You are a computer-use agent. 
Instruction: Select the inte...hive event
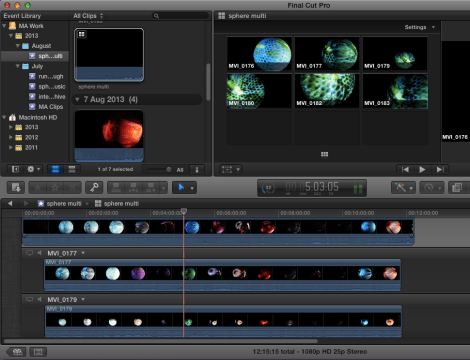pyautogui.click(x=35, y=97)
